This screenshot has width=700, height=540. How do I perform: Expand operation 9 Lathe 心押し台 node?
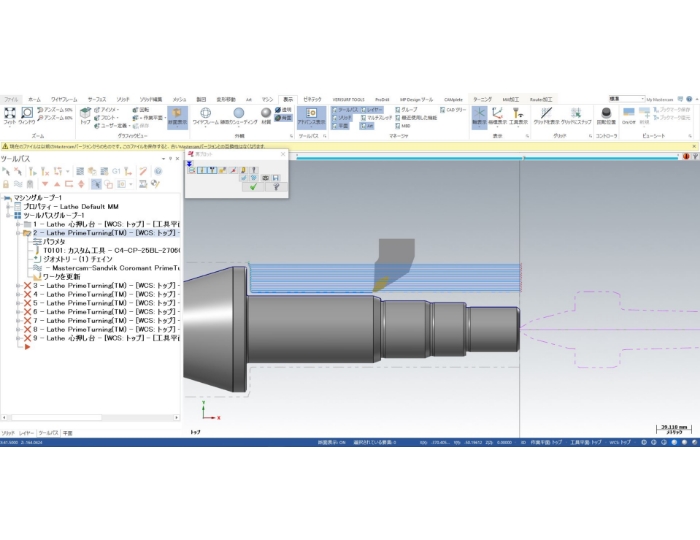[x=18, y=338]
